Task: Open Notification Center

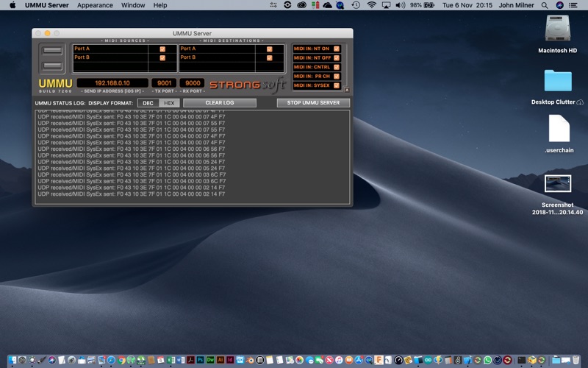Action: click(573, 5)
